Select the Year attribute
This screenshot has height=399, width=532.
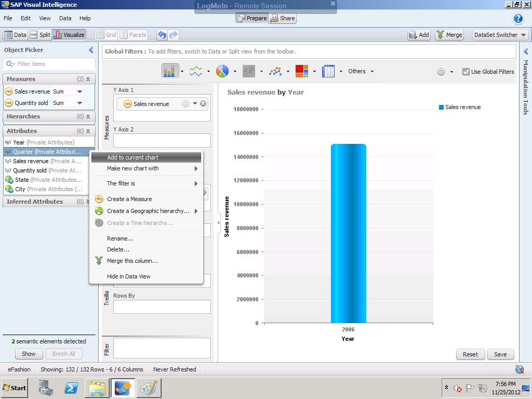(x=49, y=142)
